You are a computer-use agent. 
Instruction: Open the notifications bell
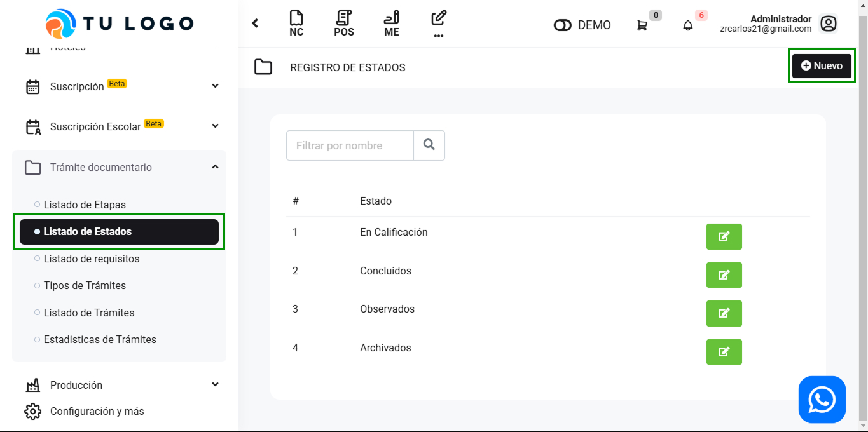point(688,25)
